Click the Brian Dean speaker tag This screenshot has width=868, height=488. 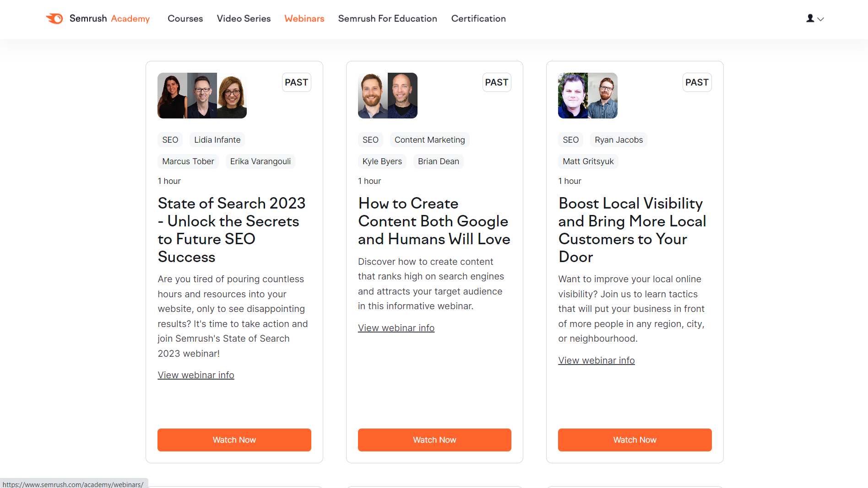click(438, 161)
